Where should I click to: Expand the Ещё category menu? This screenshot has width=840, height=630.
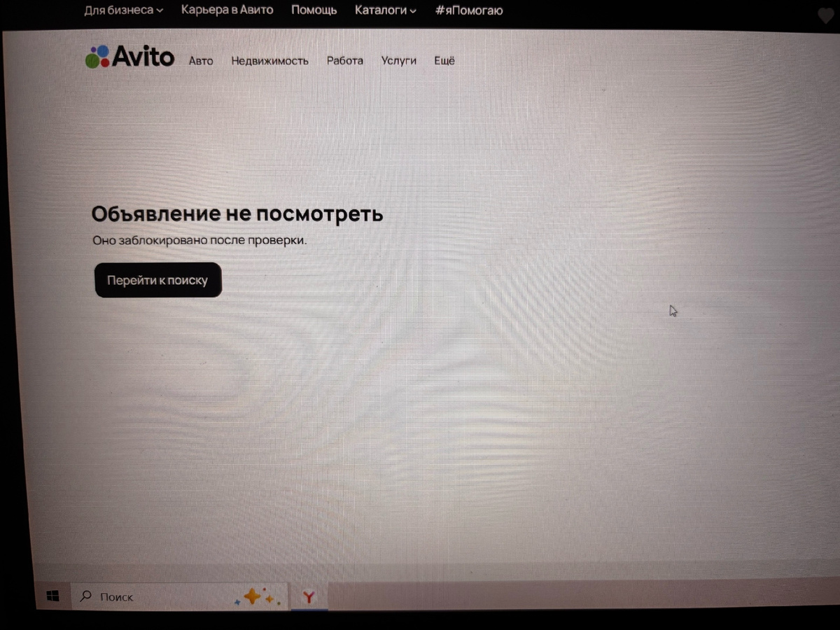click(444, 61)
